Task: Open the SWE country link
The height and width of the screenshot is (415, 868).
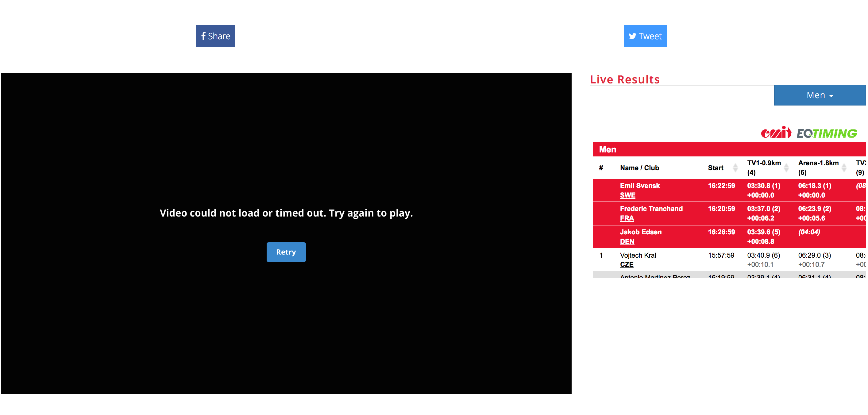Action: coord(627,195)
